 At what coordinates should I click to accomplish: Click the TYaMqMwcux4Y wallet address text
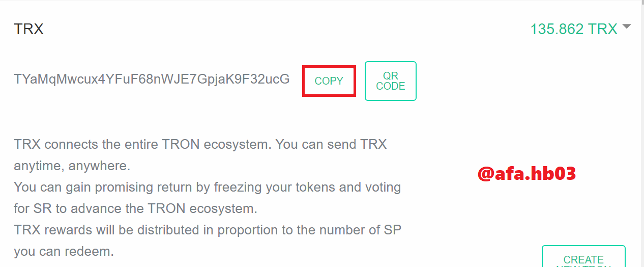(152, 79)
